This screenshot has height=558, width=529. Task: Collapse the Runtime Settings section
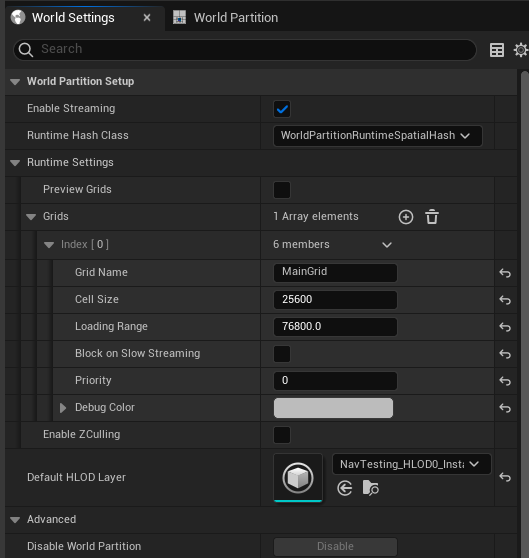click(15, 163)
